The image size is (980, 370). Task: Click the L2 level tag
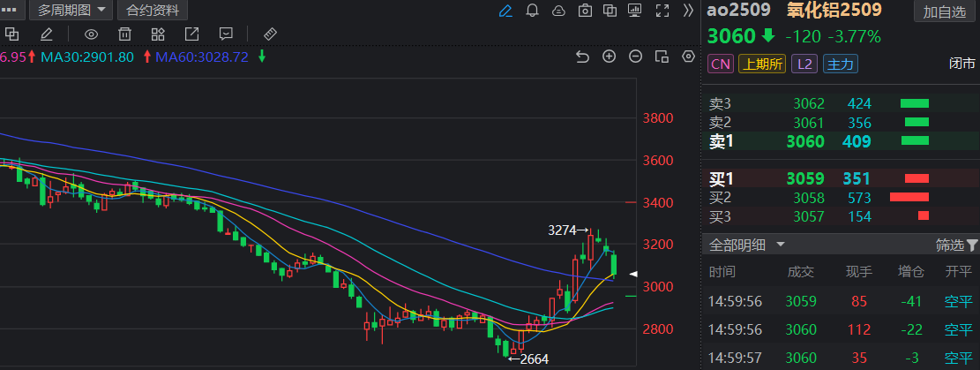(x=804, y=64)
